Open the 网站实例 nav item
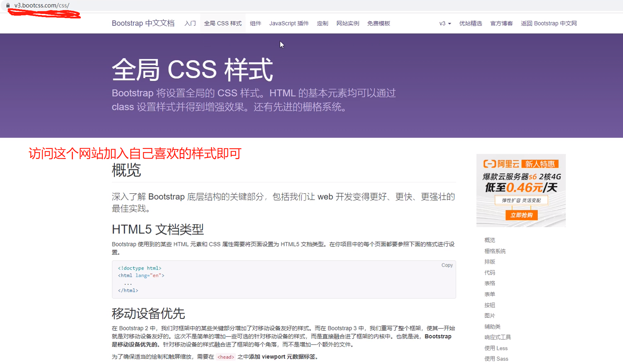 point(348,23)
